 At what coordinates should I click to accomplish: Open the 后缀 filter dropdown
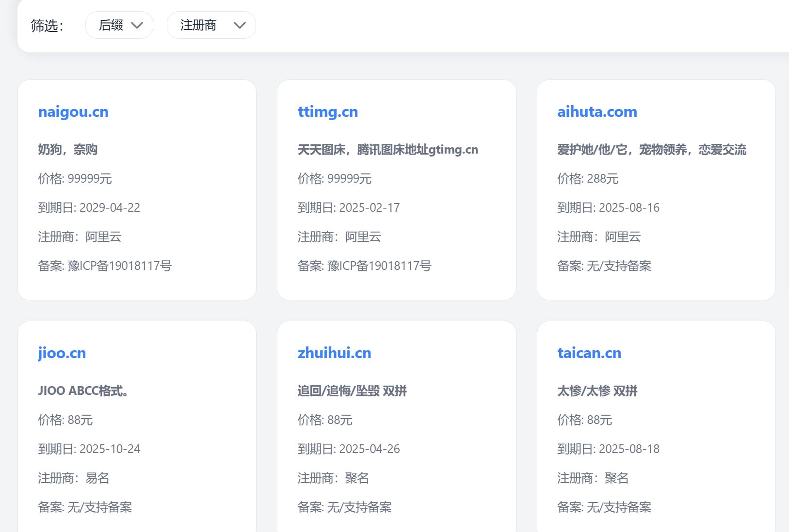pos(119,25)
